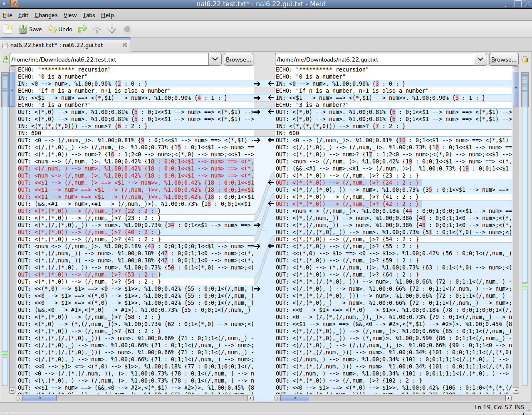Close the nal6.22.test.txt comparison tab
This screenshot has width=532, height=415.
(x=124, y=45)
